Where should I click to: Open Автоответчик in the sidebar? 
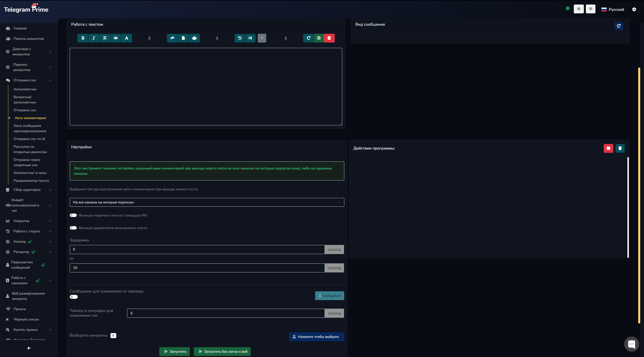[x=25, y=89]
